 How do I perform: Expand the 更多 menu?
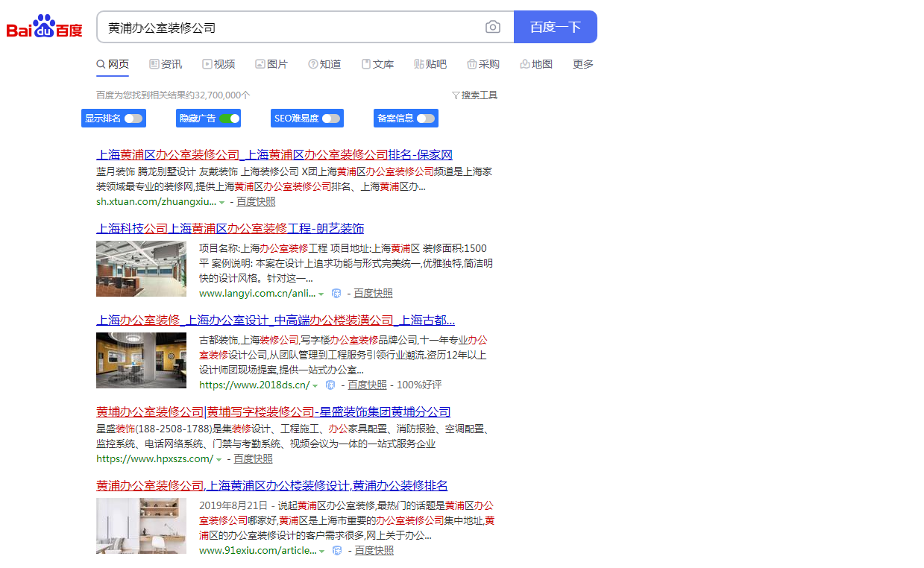pyautogui.click(x=583, y=65)
